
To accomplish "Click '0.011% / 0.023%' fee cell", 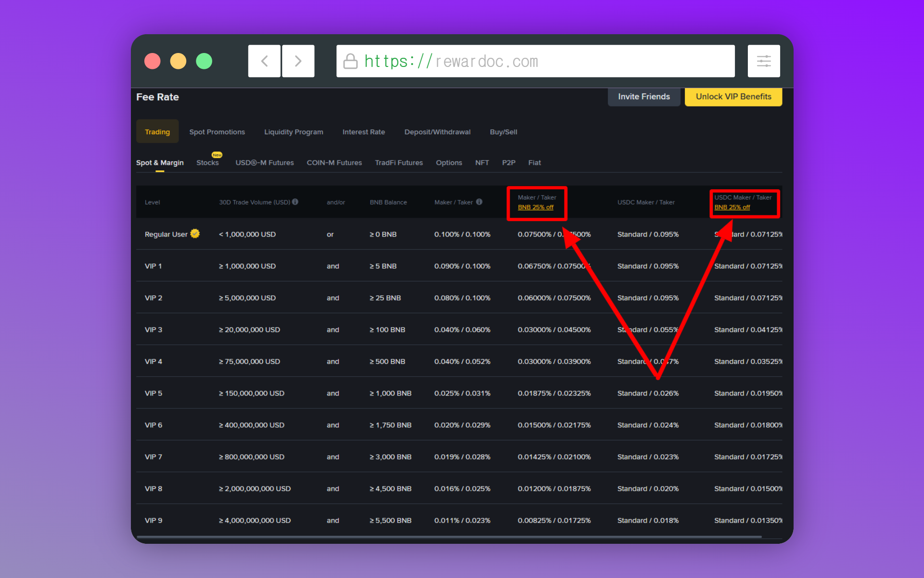I will (x=462, y=520).
